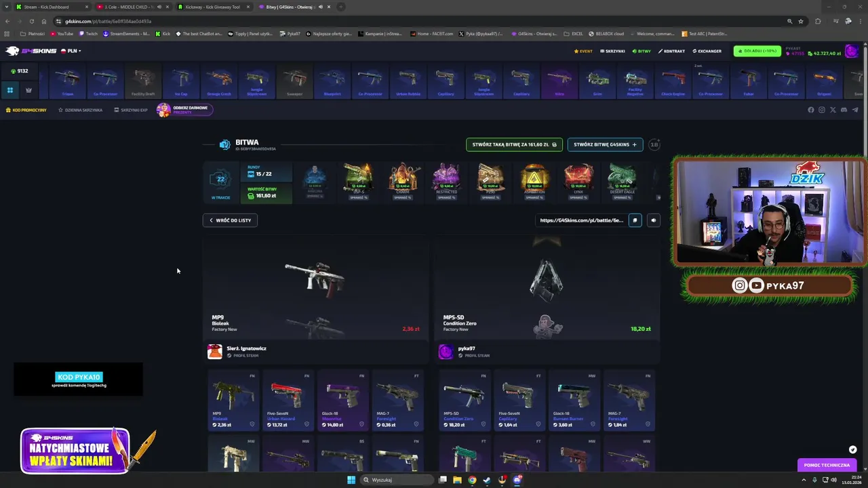Open the X (Twitter) social icon
Image resolution: width=868 pixels, height=488 pixels.
pos(833,110)
